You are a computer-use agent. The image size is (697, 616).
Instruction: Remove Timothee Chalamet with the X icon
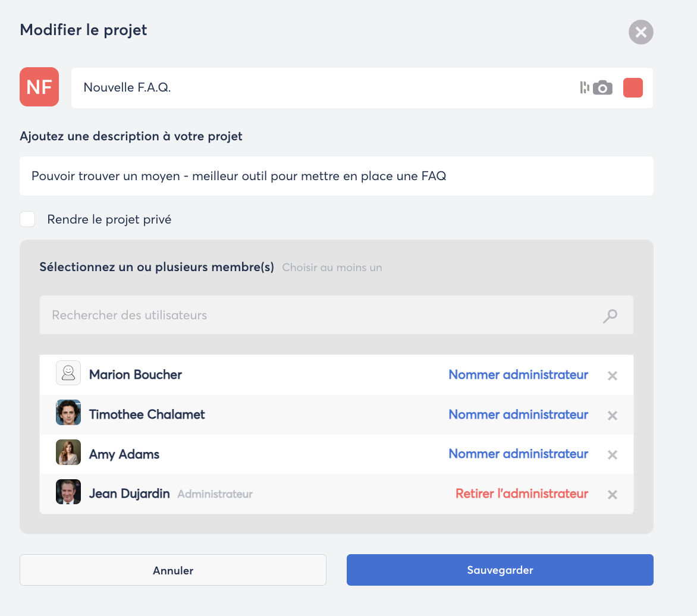[613, 416]
